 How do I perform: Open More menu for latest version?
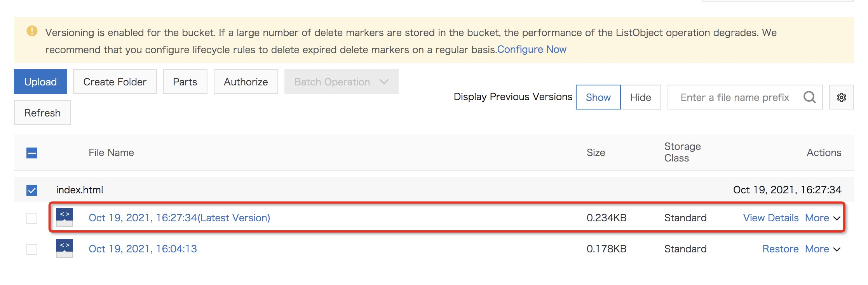(x=822, y=218)
